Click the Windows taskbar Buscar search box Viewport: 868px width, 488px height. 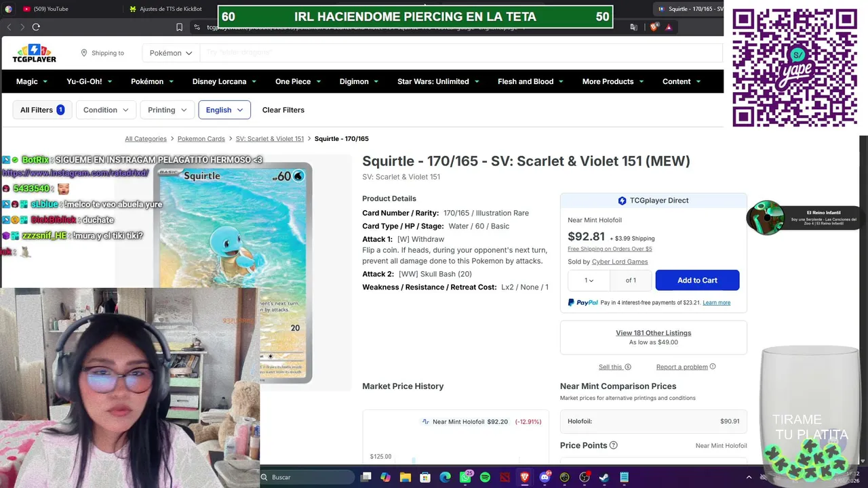pos(309,477)
